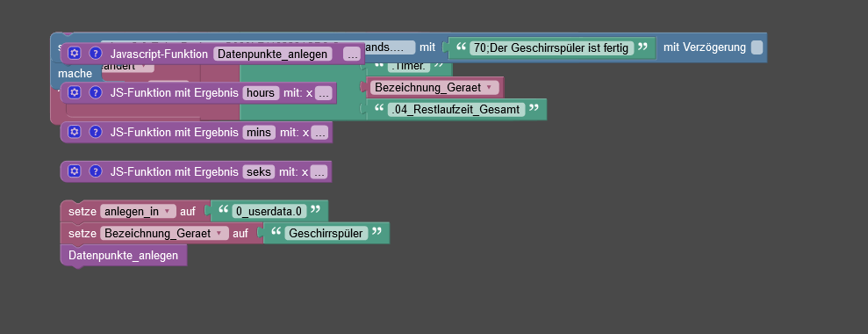The height and width of the screenshot is (334, 868).
Task: Open Bezeichnung_Geraet variable dropdown in green text block
Action: (434, 88)
